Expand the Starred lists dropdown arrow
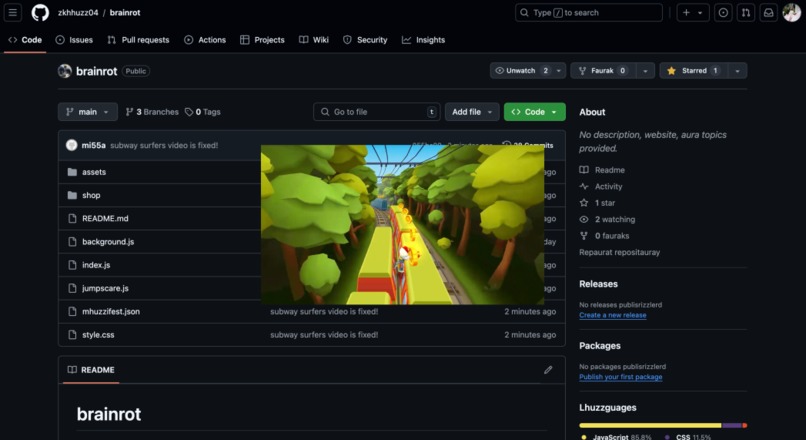806x440 pixels. click(737, 70)
